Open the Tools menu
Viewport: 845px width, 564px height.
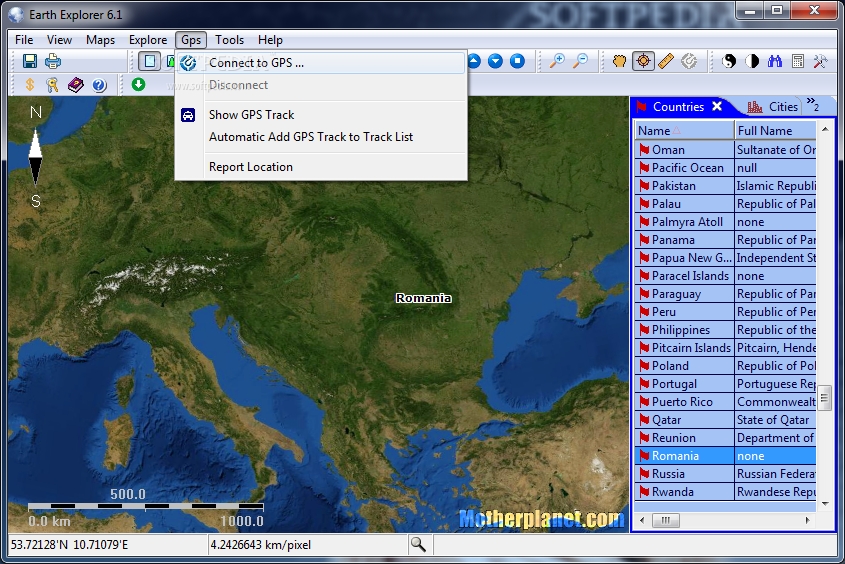[230, 40]
